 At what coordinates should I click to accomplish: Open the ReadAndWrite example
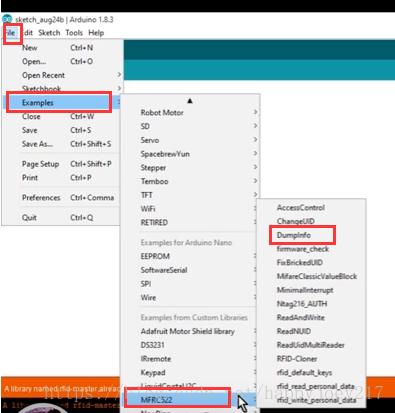[x=311, y=317]
